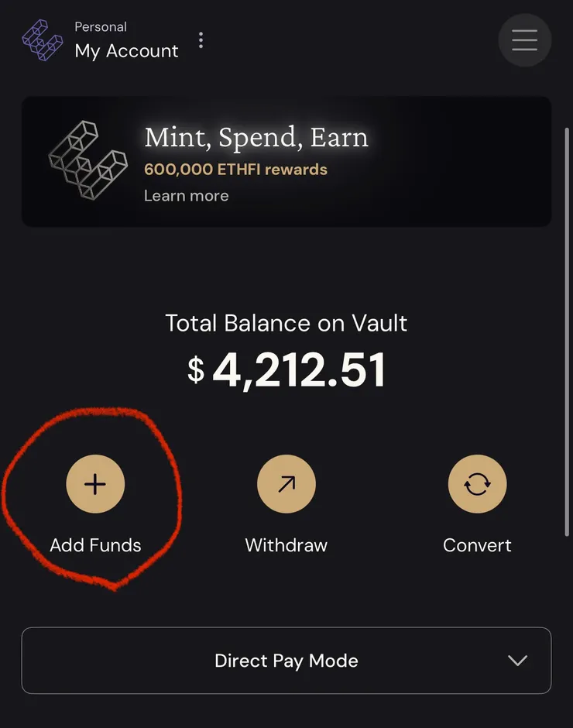Open the three-dot account options menu
This screenshot has height=728, width=573.
coord(201,40)
